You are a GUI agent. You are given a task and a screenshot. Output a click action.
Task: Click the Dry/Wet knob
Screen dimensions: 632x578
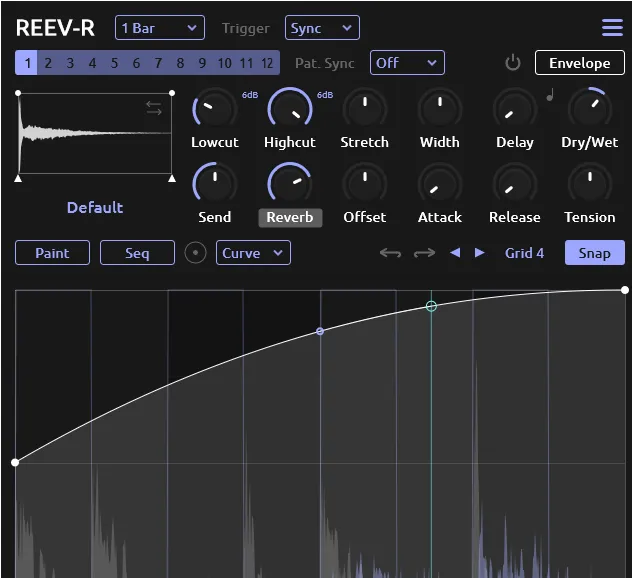click(590, 109)
